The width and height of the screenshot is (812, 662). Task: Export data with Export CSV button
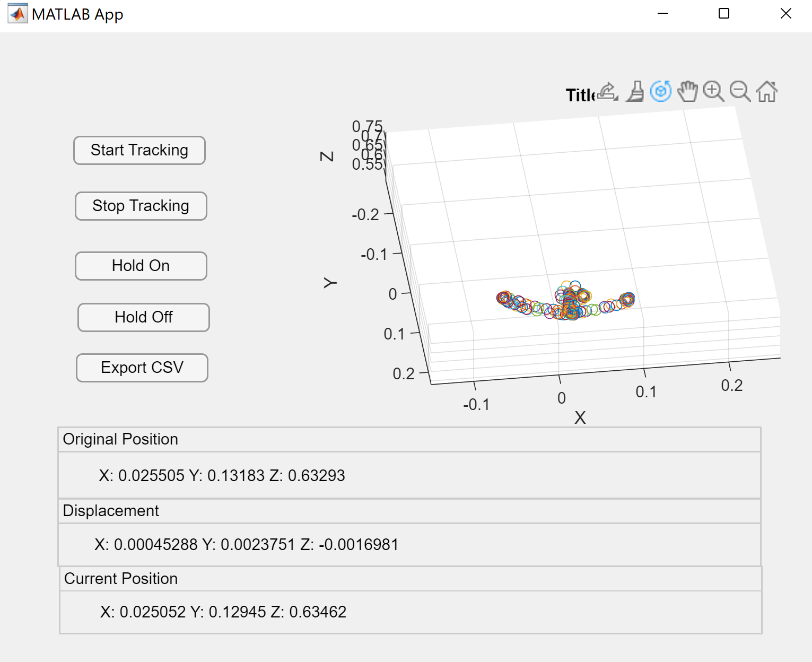[142, 368]
